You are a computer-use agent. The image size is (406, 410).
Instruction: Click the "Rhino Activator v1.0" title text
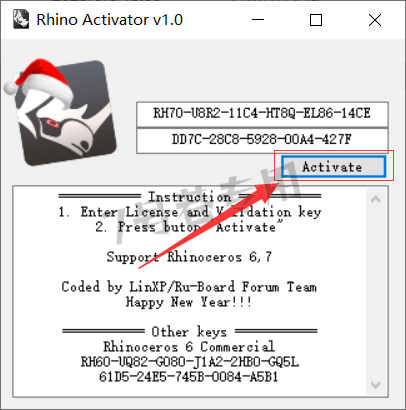coord(109,20)
